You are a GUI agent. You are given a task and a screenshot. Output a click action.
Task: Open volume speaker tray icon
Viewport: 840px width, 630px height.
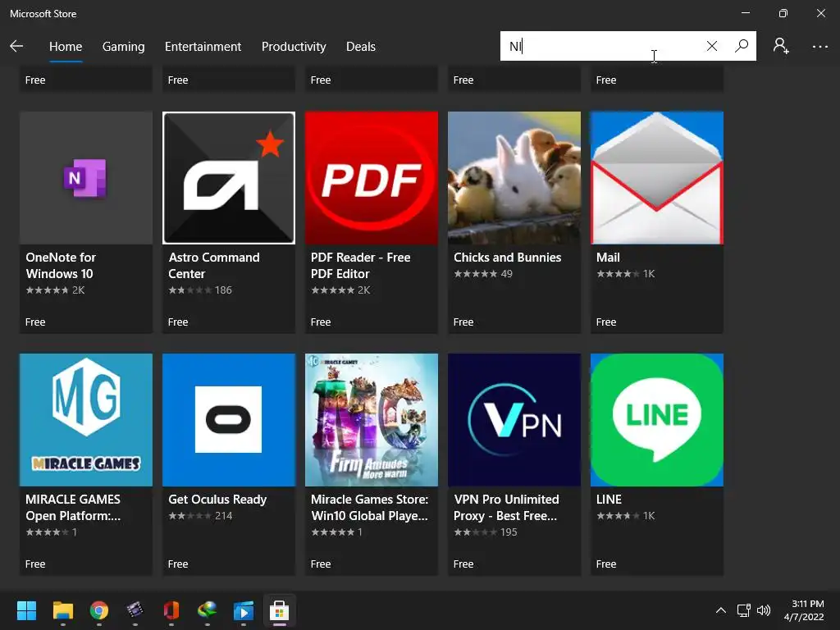(764, 610)
